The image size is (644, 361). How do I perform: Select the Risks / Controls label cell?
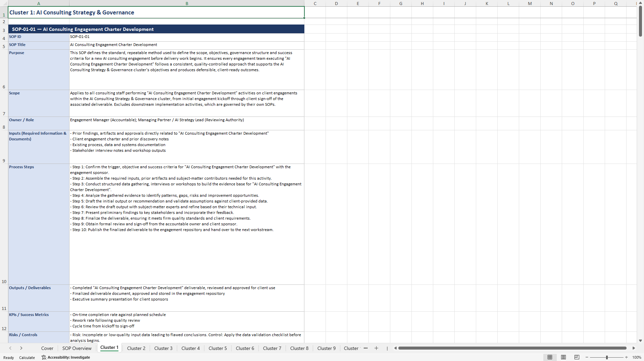click(39, 337)
